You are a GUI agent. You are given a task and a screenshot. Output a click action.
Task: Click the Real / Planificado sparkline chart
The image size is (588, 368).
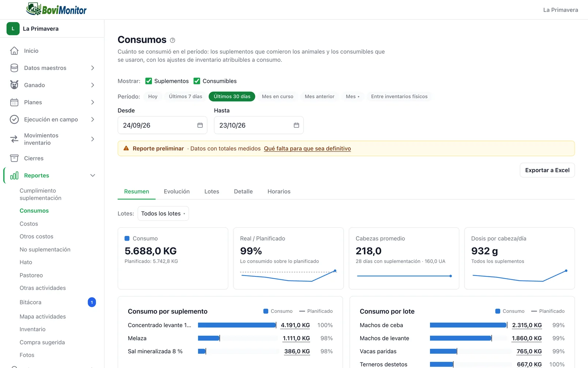(x=288, y=276)
